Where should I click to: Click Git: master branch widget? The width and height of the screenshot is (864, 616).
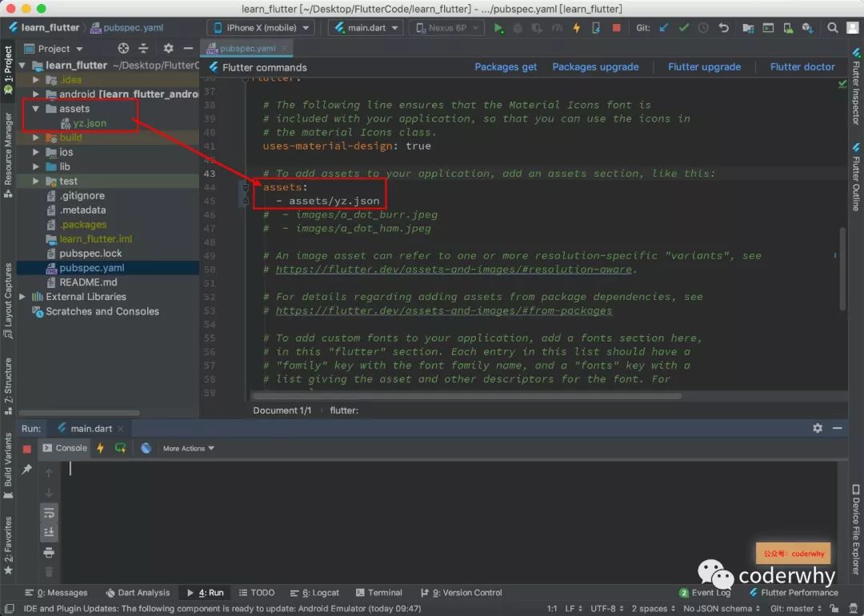pyautogui.click(x=796, y=608)
